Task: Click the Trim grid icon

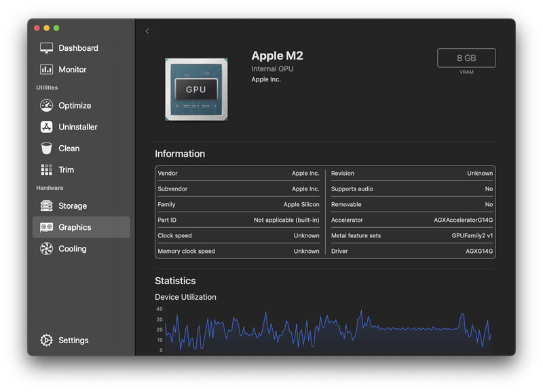Action: click(x=46, y=170)
